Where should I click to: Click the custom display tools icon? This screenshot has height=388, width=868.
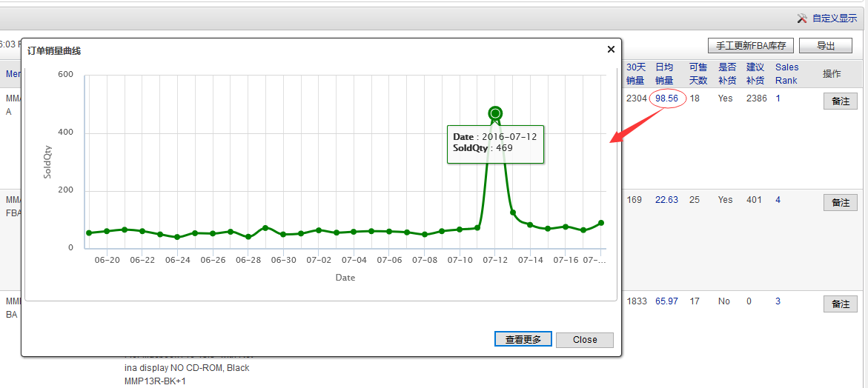pos(802,18)
